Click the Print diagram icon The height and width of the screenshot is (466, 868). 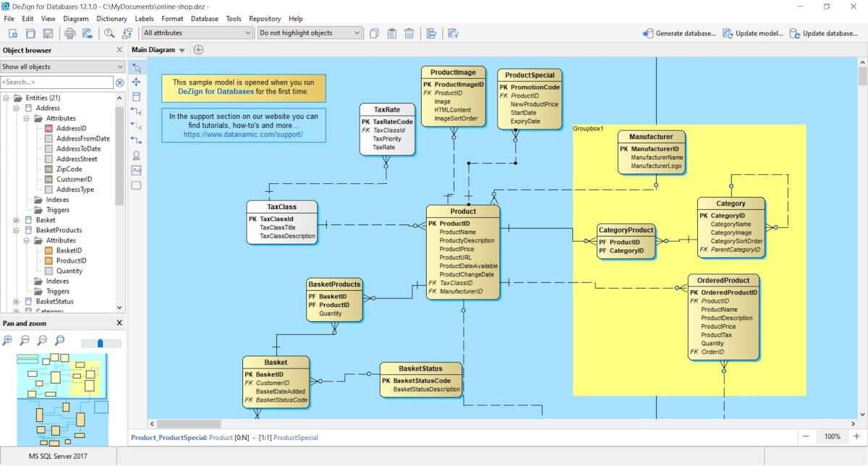70,33
